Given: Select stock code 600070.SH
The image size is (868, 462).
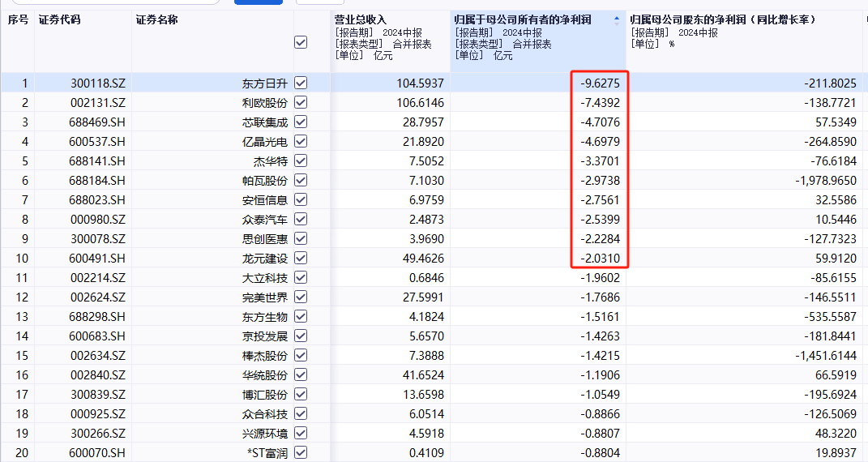Looking at the screenshot, I should [x=97, y=452].
